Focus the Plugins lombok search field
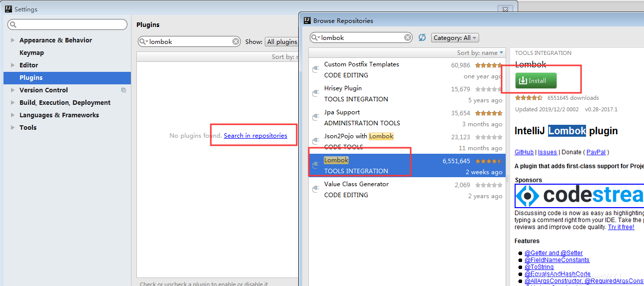Image resolution: width=644 pixels, height=286 pixels. (190, 41)
